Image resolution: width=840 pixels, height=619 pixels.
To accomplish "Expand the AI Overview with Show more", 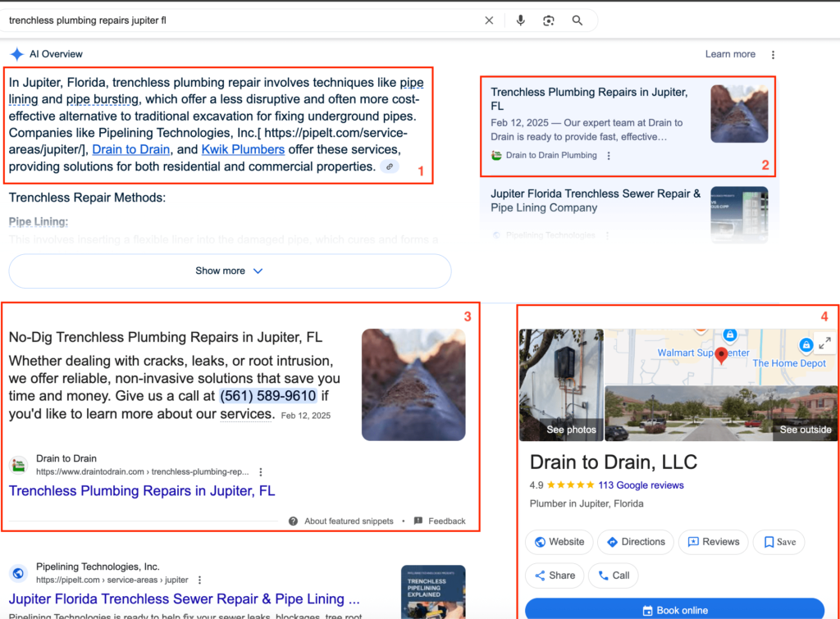I will [x=230, y=271].
